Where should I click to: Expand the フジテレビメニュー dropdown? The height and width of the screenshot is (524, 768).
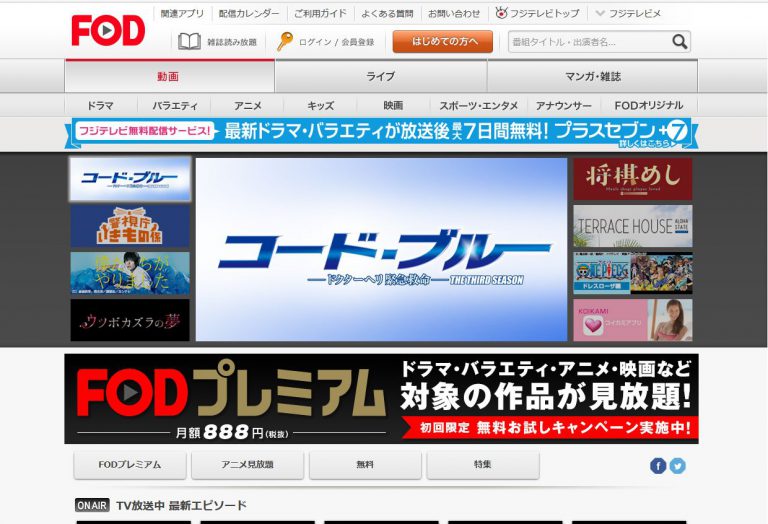click(x=627, y=14)
